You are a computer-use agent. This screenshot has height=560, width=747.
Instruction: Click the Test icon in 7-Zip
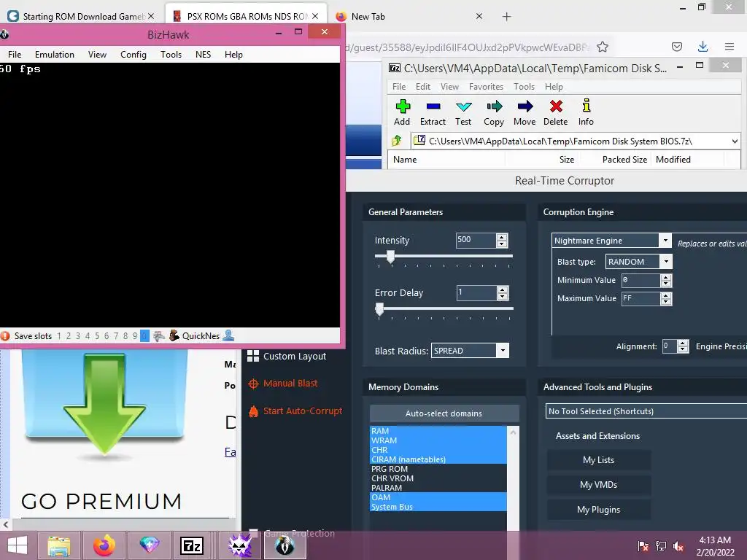[x=463, y=106]
